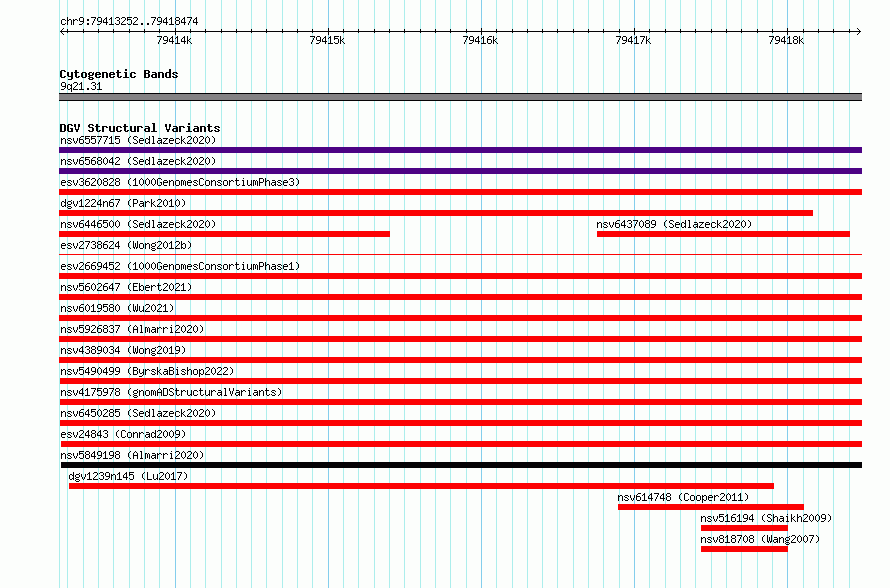Screen dimensions: 890x588
Task: Select the nsv818708 (Wang2007) variant bar
Action: pos(744,549)
